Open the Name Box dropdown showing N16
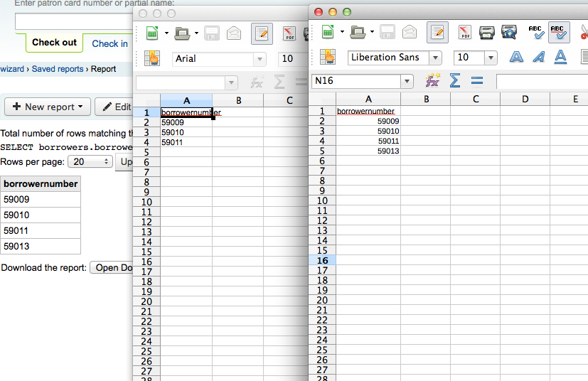This screenshot has width=588, height=381. [407, 81]
